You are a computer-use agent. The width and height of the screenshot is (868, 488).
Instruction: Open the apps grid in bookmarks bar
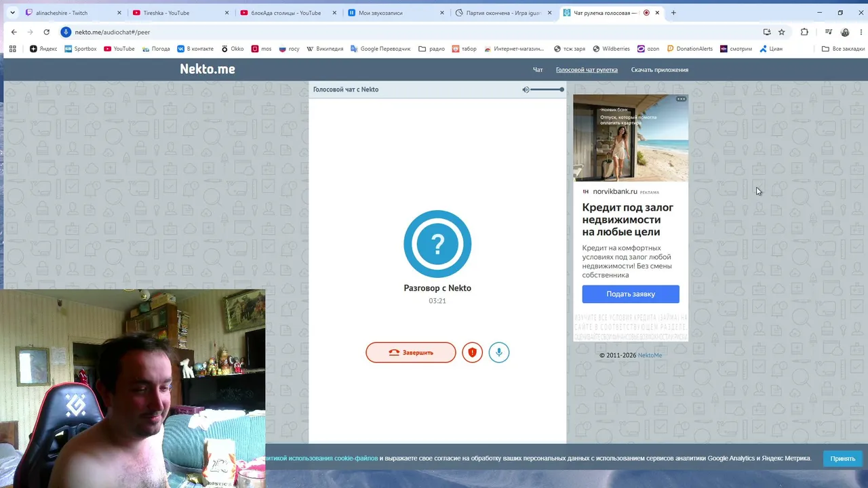(x=12, y=49)
